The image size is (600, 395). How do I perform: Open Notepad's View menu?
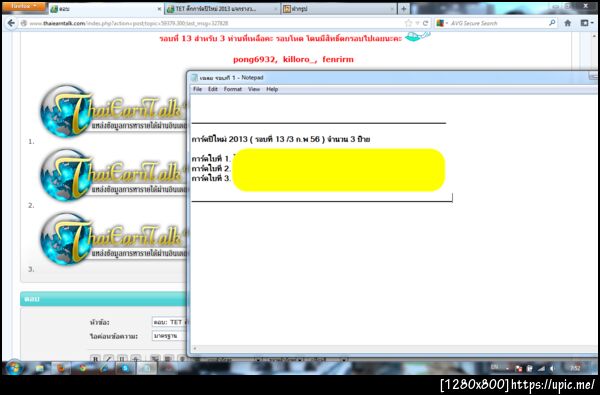[x=254, y=89]
